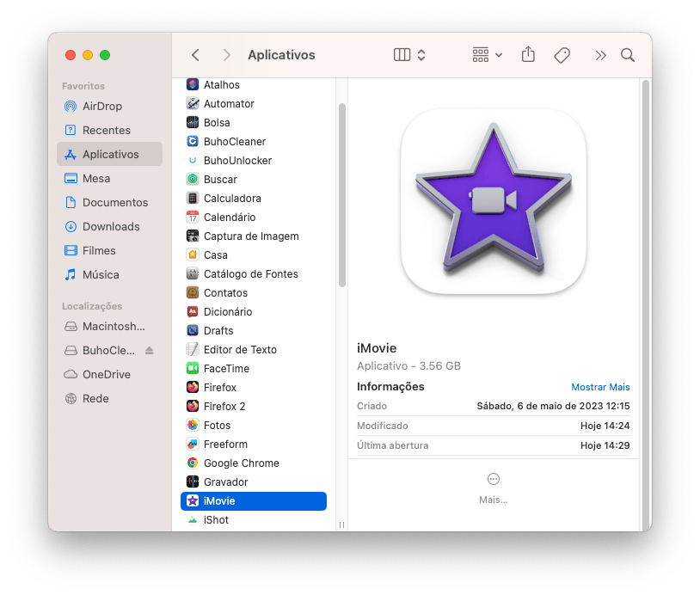
Task: Select the Atalhos app icon
Action: click(x=193, y=84)
